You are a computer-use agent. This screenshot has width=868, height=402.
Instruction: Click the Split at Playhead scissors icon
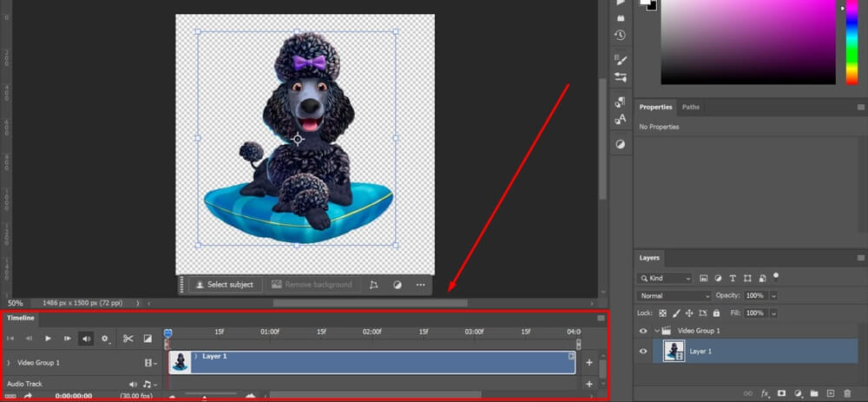[x=128, y=339]
